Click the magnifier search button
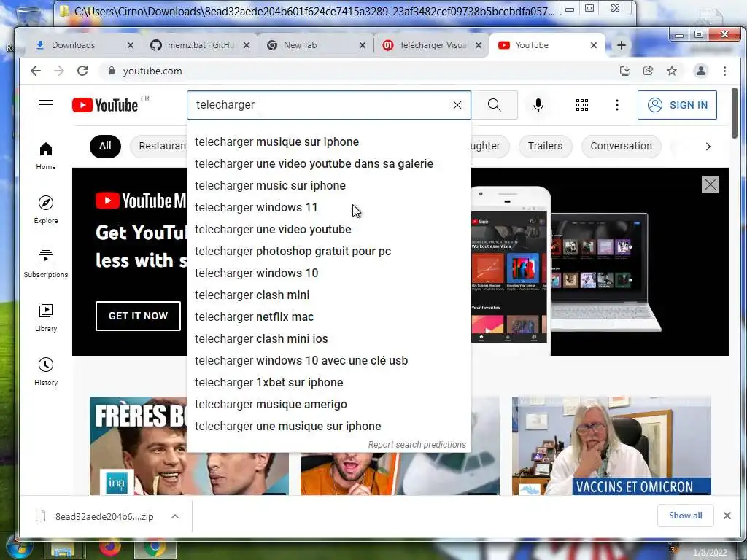This screenshot has height=560, width=747. click(x=495, y=105)
